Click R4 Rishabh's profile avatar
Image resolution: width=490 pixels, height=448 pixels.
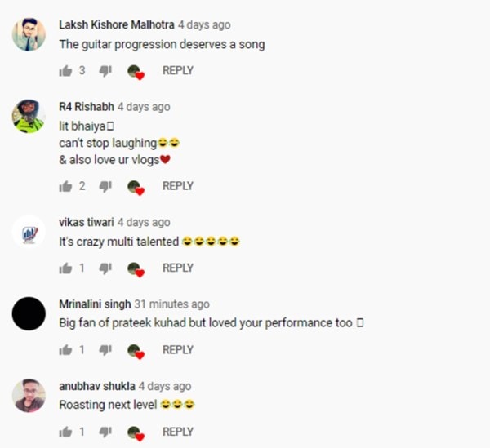(x=29, y=116)
